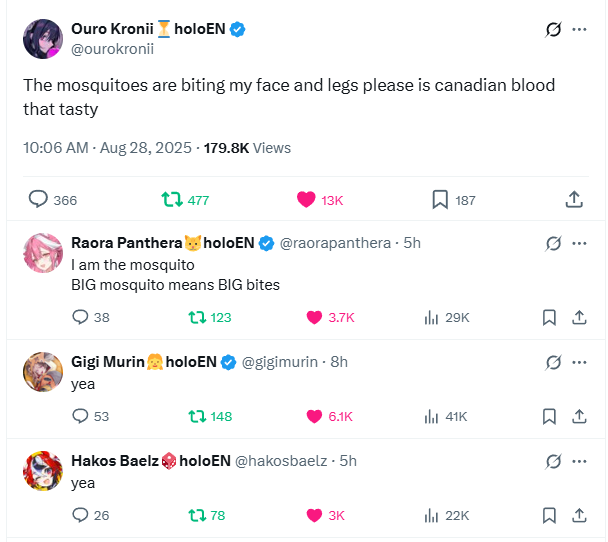Image resolution: width=608 pixels, height=542 pixels.
Task: Like the main post with 13K likes
Action: tap(306, 200)
